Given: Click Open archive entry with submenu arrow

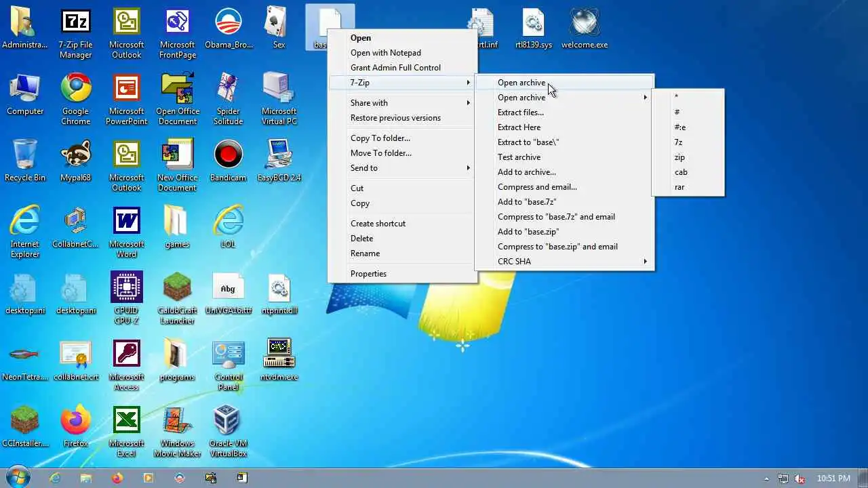Looking at the screenshot, I should tap(565, 98).
